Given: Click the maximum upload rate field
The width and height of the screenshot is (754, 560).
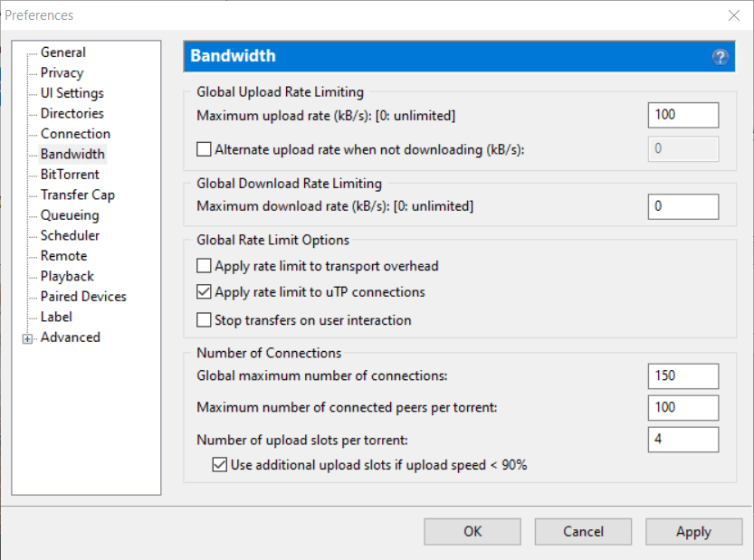Looking at the screenshot, I should (682, 115).
